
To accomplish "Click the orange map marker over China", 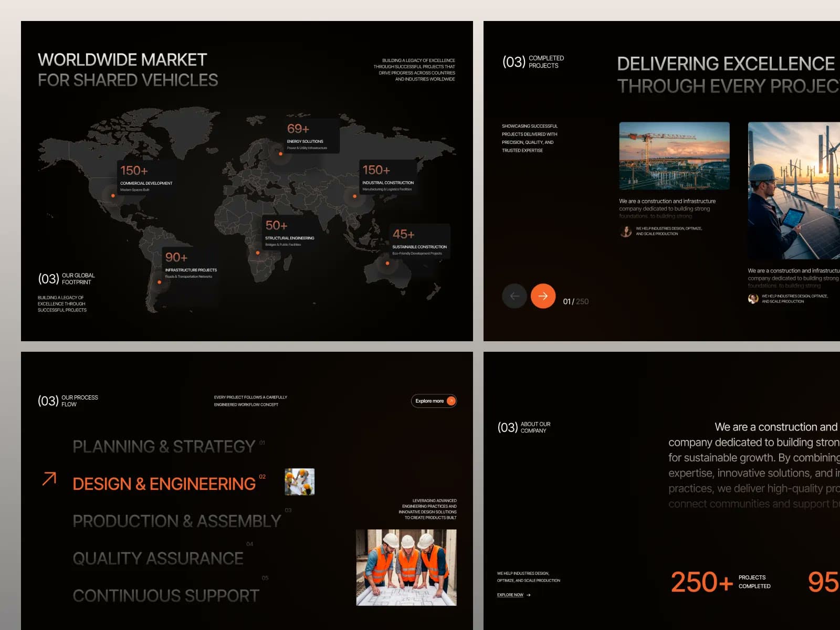I will pos(354,196).
